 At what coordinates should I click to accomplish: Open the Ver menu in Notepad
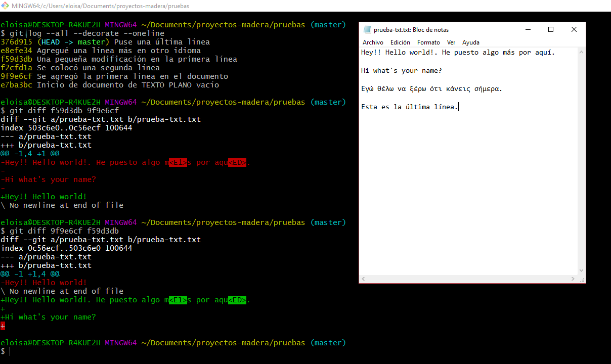451,42
